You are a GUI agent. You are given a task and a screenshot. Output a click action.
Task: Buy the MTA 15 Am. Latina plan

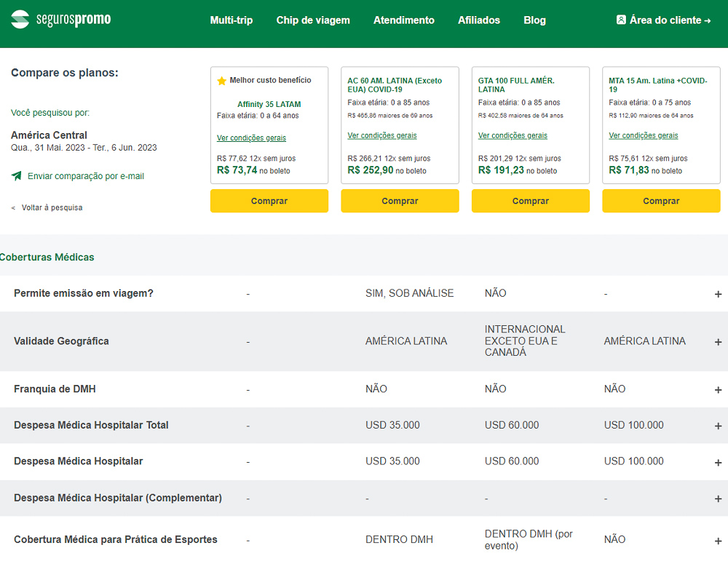click(x=661, y=201)
